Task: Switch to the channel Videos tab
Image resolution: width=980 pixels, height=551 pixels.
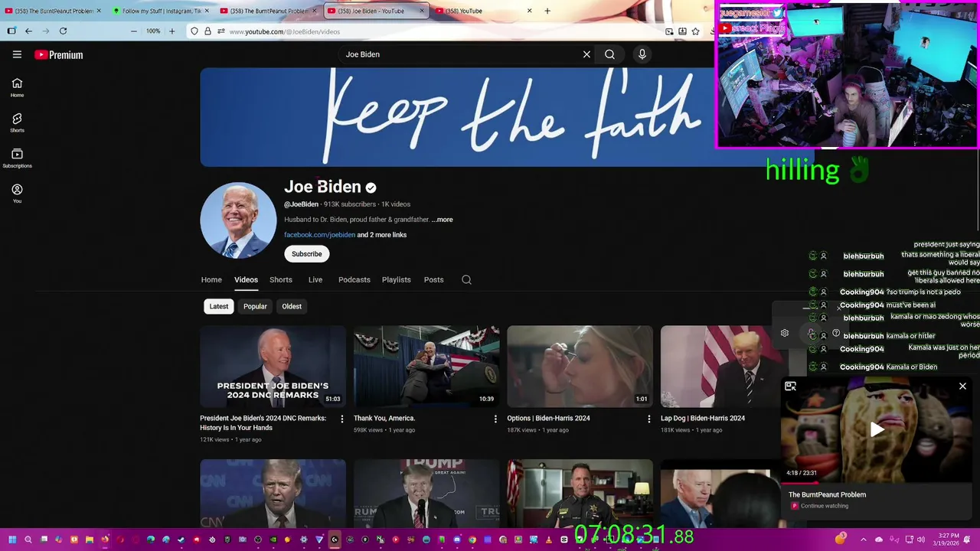Action: pos(246,280)
